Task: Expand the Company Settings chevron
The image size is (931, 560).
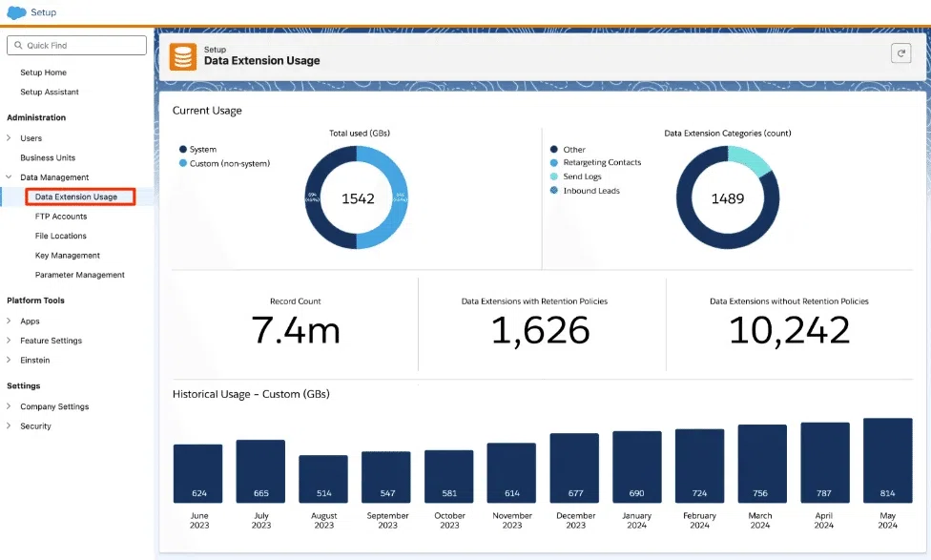Action: click(9, 406)
